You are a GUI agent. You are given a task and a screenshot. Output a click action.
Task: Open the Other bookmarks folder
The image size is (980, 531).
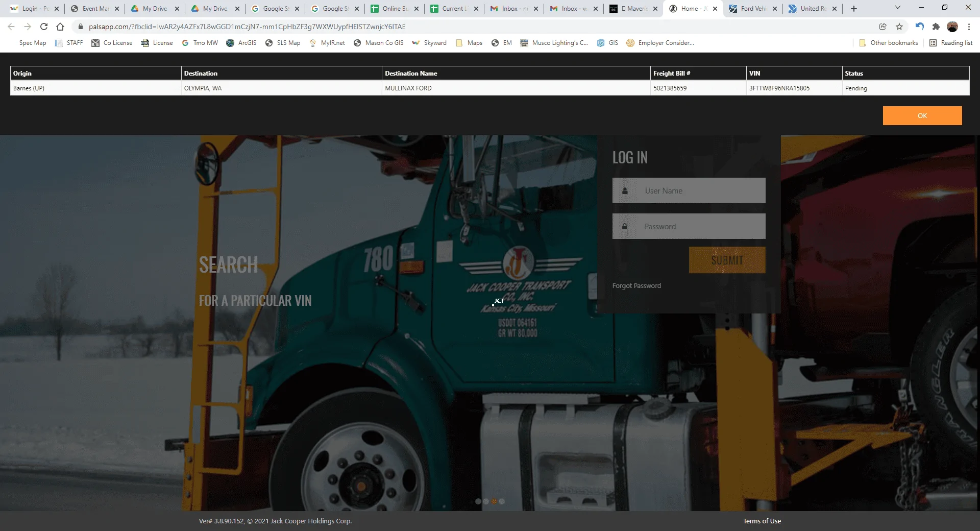tap(889, 43)
